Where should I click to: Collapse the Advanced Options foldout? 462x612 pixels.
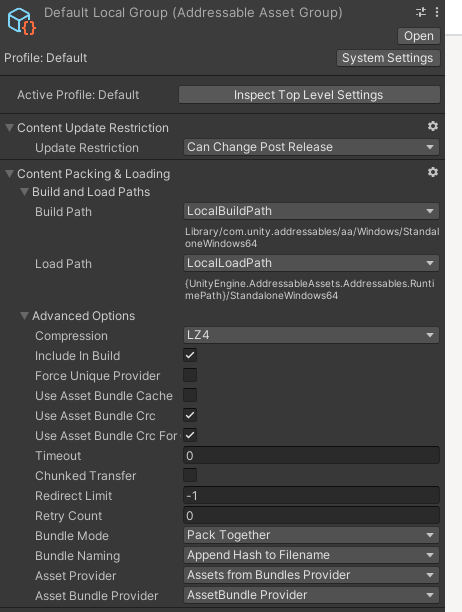pos(25,315)
